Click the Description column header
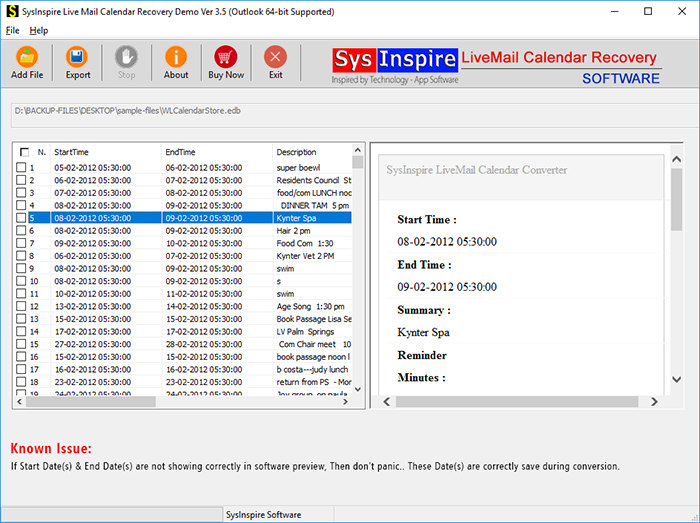Image resolution: width=700 pixels, height=523 pixels. 312,152
